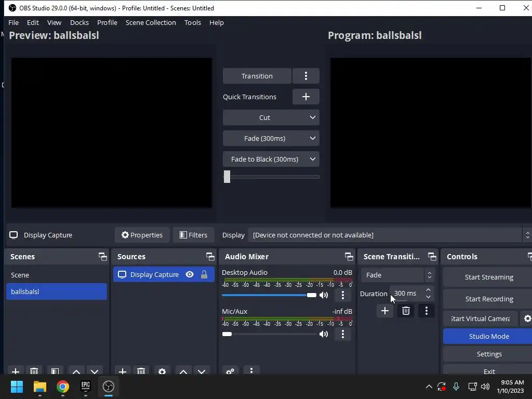Image resolution: width=532 pixels, height=399 pixels.
Task: Open Google Chrome from taskbar
Action: coord(63,387)
